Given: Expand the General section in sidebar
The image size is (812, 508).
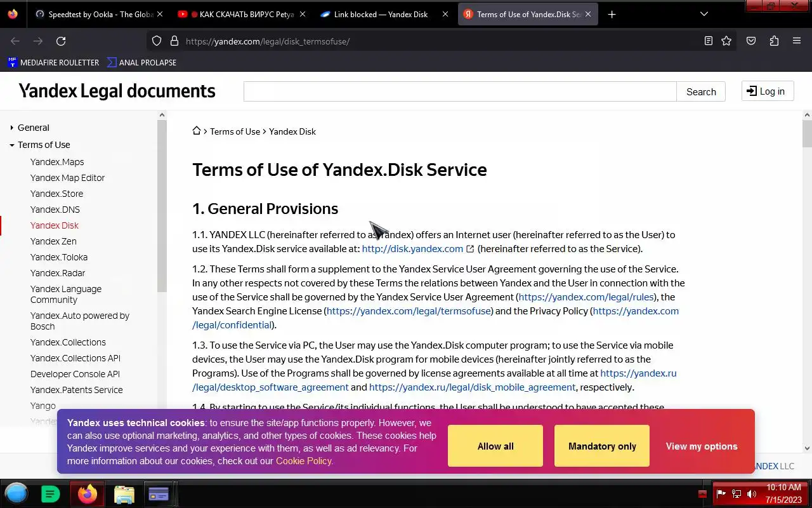Looking at the screenshot, I should tap(33, 128).
